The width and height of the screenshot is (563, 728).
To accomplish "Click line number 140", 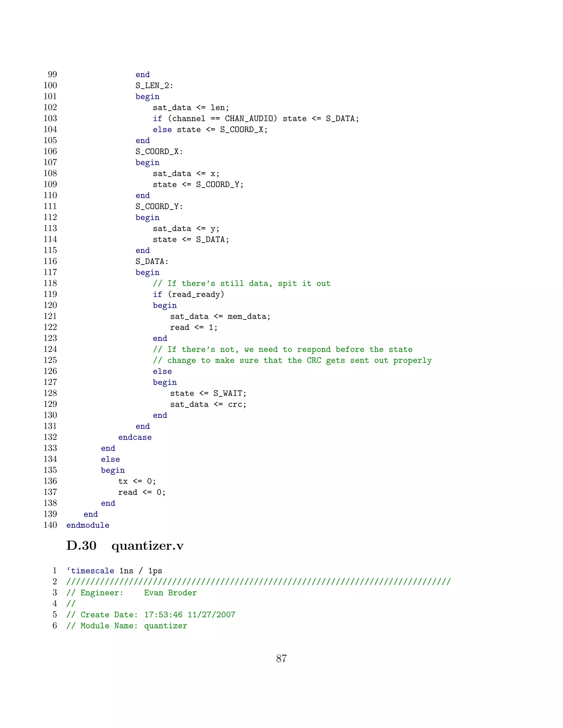I will coord(50,525).
